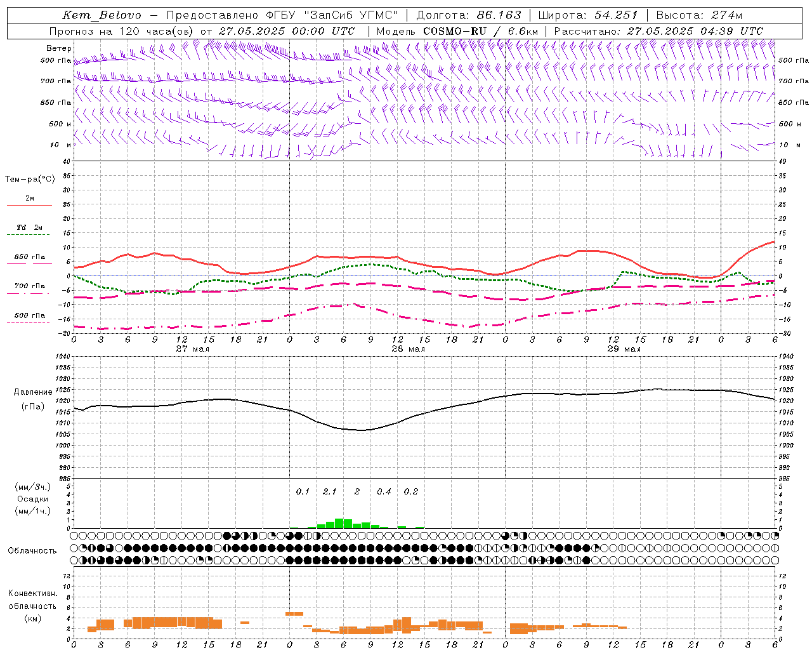Click the red line sample under 2м legend
This screenshot has width=812, height=650.
coord(29,205)
